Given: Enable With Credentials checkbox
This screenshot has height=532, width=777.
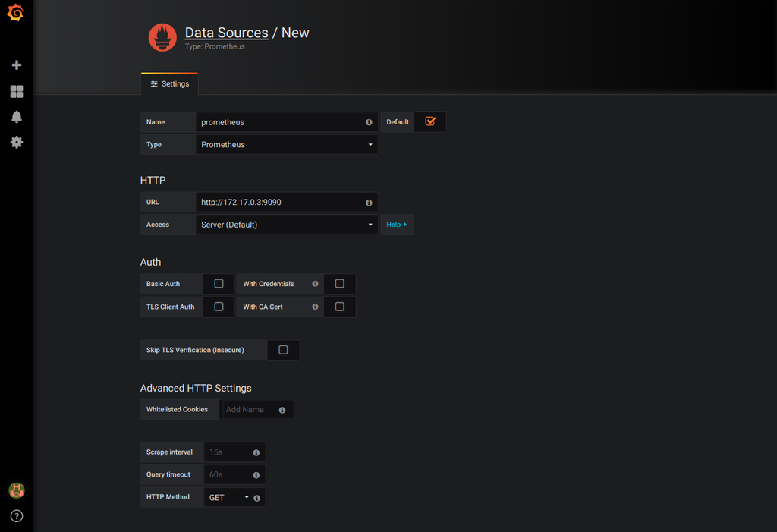Looking at the screenshot, I should [x=339, y=284].
